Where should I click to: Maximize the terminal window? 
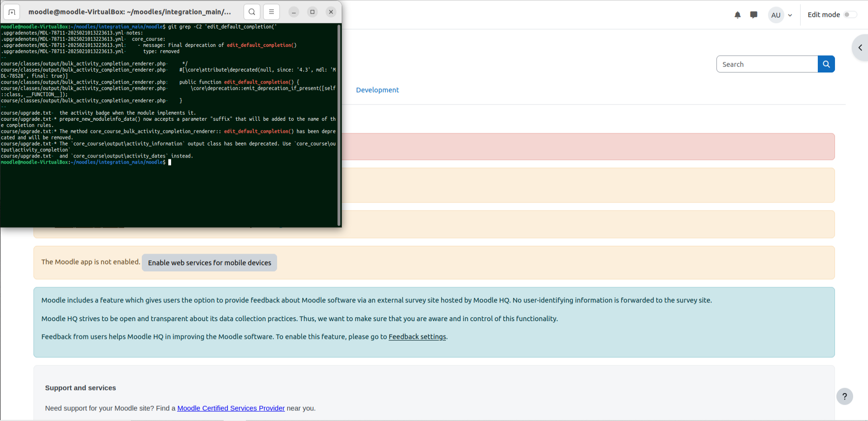tap(312, 12)
